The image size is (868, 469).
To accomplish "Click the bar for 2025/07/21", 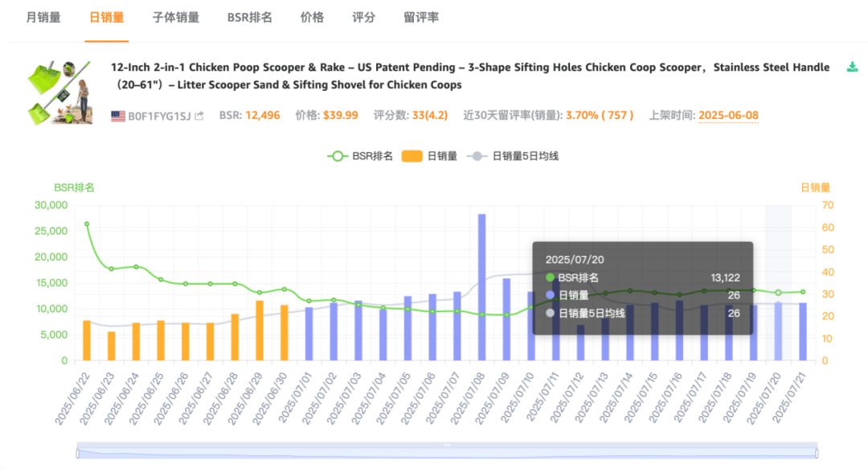I will pos(803,331).
